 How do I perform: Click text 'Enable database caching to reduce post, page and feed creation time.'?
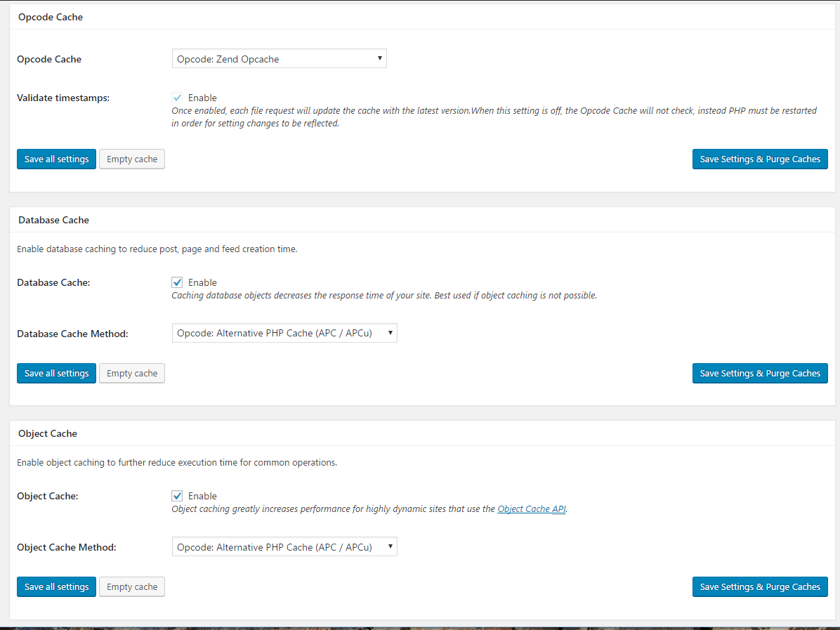pyautogui.click(x=157, y=249)
